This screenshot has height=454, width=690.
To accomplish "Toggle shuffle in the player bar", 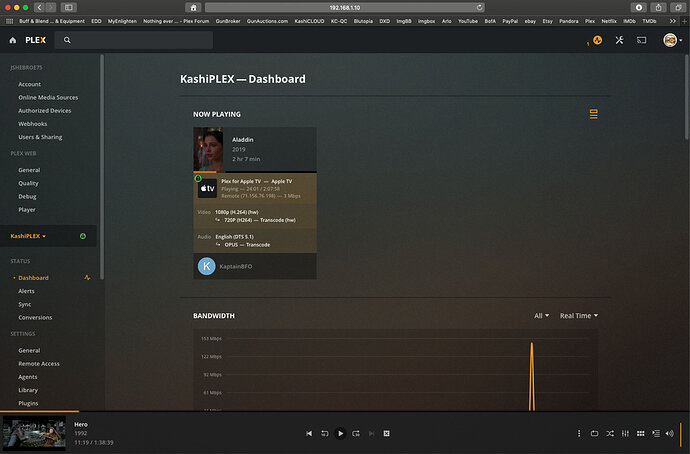I will point(610,433).
